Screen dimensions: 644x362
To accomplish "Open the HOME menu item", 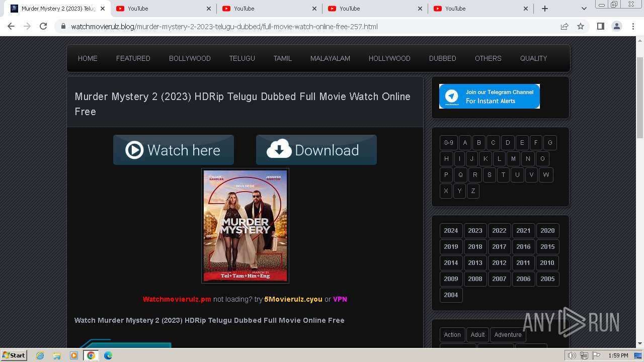I will pos(88,58).
